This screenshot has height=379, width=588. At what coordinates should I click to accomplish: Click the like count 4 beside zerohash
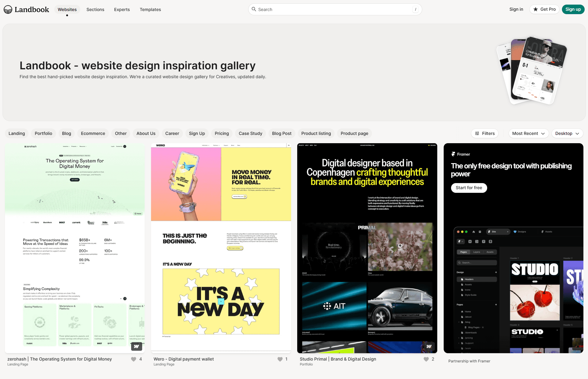click(141, 359)
